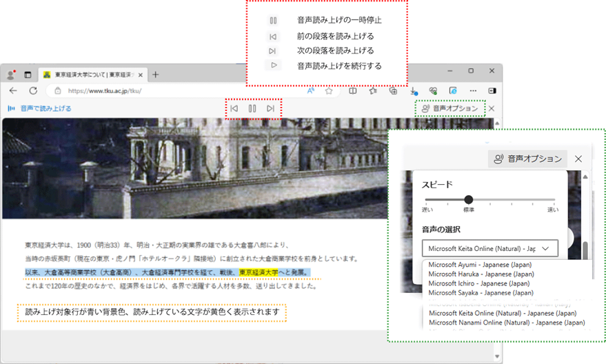Focus the address bar showing www.tku.ac.jp/tku/
606x364 pixels.
click(x=104, y=91)
